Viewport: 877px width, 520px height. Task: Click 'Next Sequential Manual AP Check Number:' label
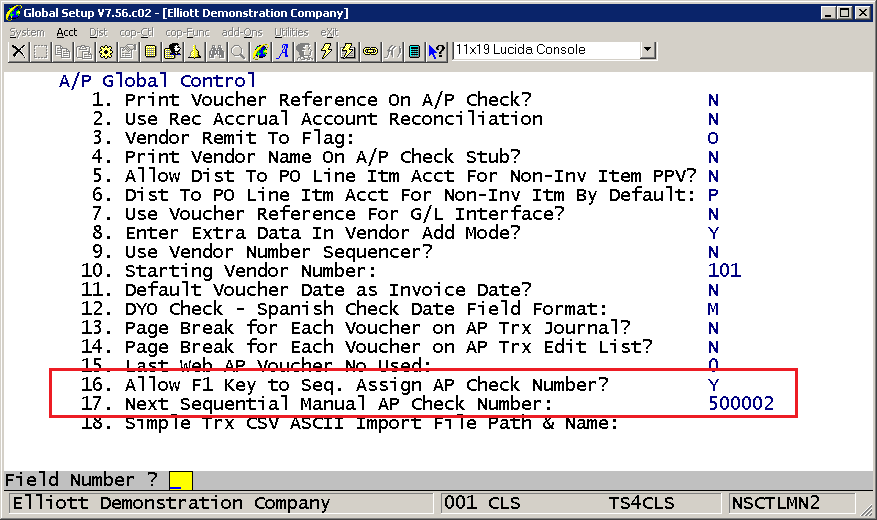click(x=338, y=404)
